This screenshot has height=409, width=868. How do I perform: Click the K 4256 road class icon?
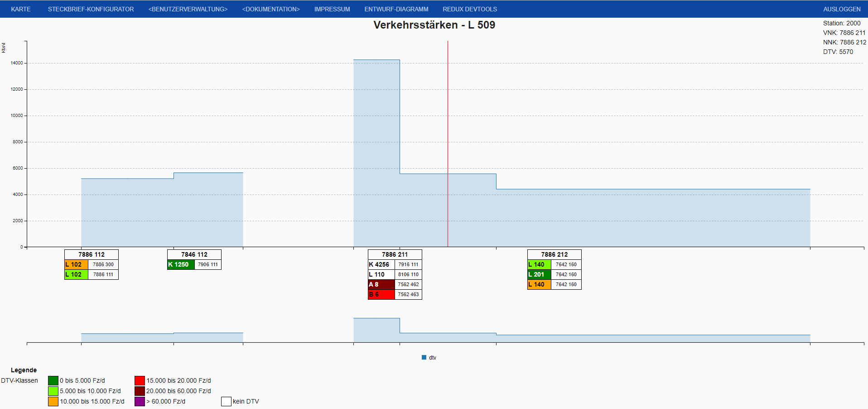click(381, 264)
